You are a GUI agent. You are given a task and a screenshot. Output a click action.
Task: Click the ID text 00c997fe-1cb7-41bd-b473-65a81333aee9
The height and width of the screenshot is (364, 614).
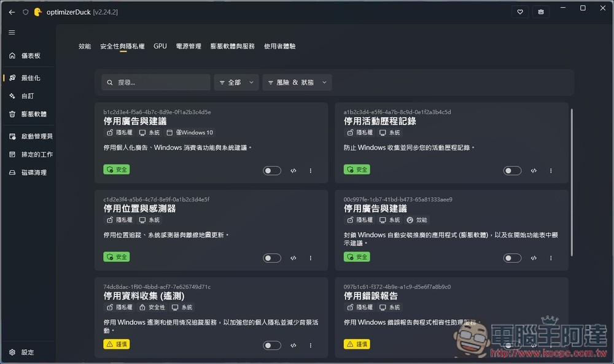pyautogui.click(x=398, y=199)
